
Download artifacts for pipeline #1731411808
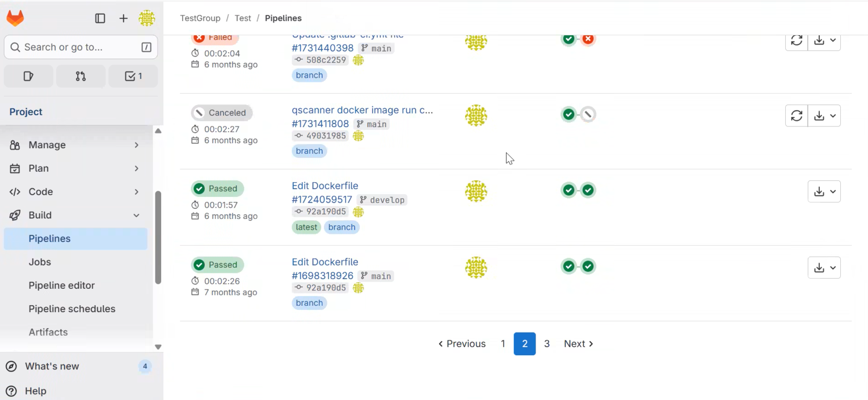click(824, 116)
